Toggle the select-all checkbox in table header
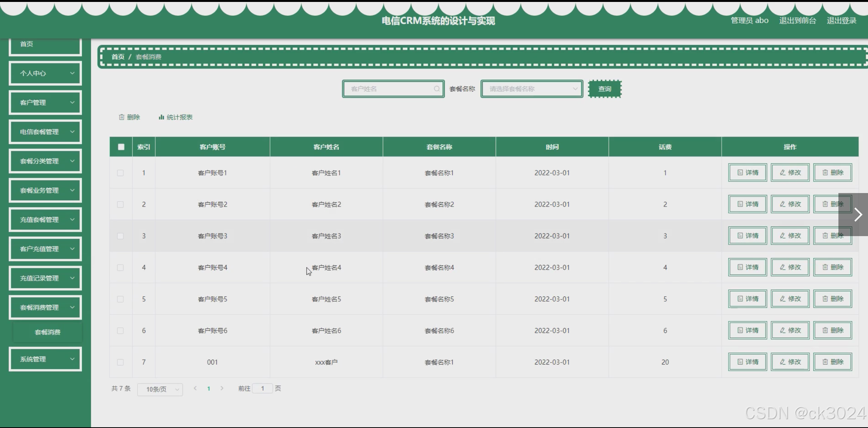Screen dimensions: 868x428 click(121, 147)
